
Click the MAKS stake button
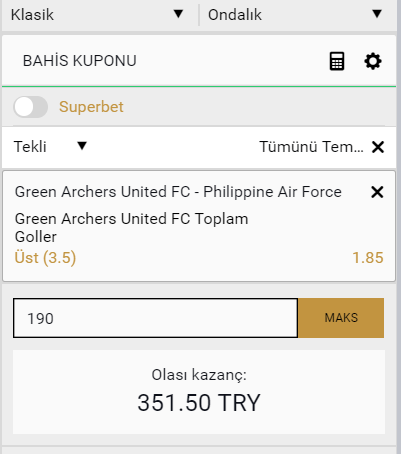[341, 318]
